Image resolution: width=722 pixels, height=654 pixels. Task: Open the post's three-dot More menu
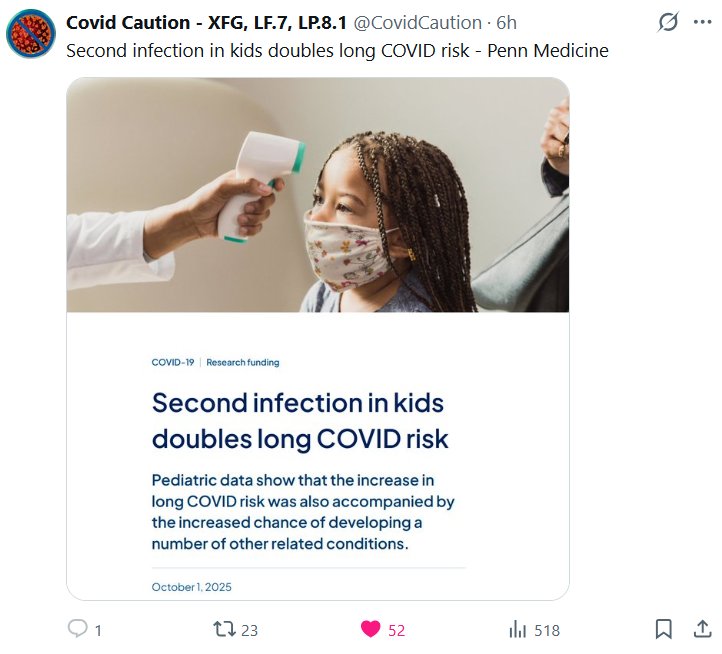coord(702,22)
